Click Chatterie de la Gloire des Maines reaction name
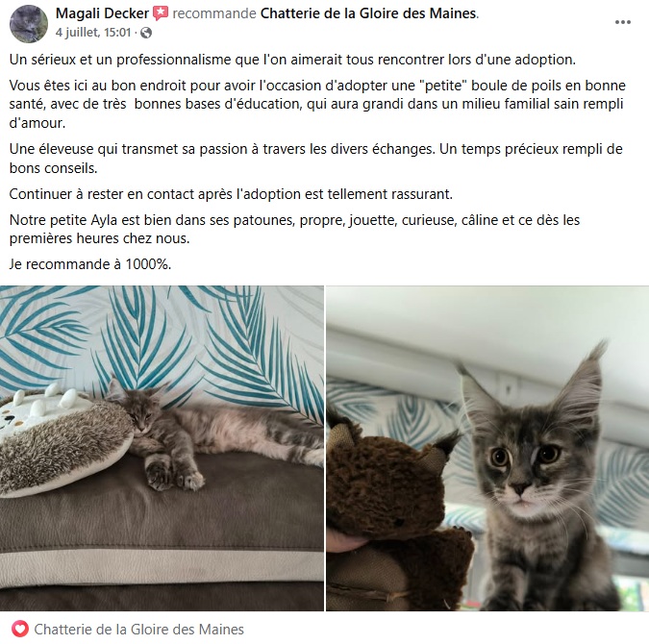Screen dimensions: 649x644 tap(139, 630)
